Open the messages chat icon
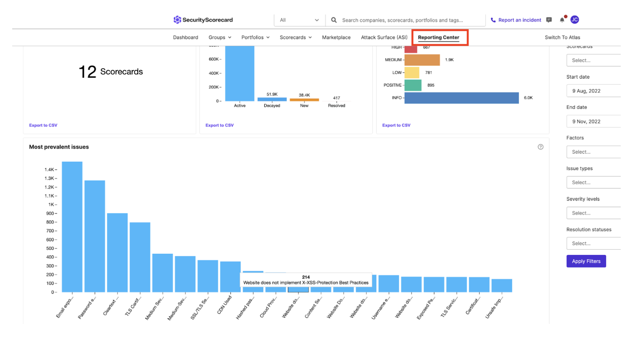The image size is (644, 343). 549,19
